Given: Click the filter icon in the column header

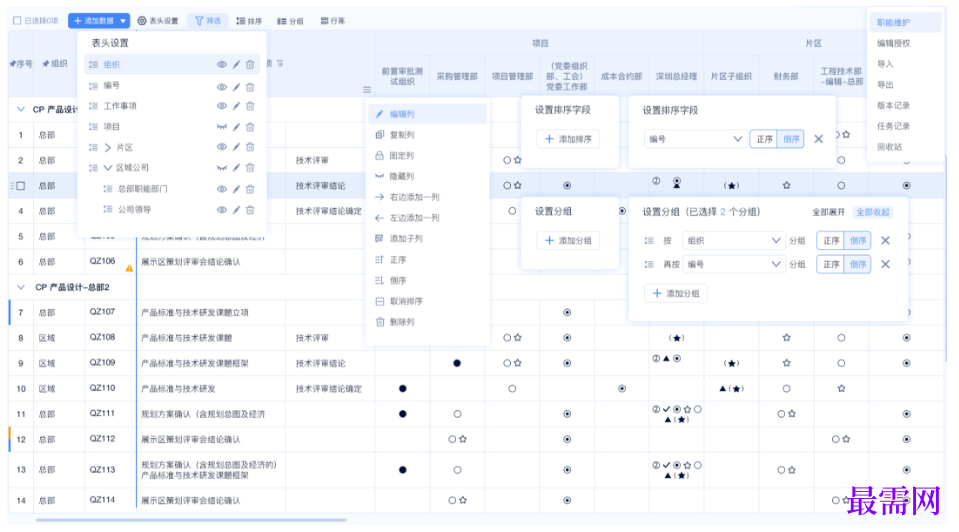Looking at the screenshot, I should tap(280, 63).
